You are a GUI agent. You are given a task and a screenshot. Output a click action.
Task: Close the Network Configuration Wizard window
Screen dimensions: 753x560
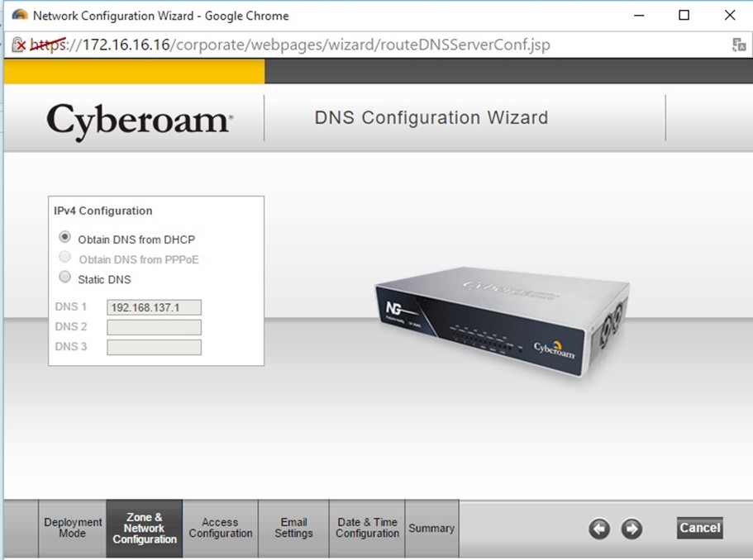pos(730,16)
